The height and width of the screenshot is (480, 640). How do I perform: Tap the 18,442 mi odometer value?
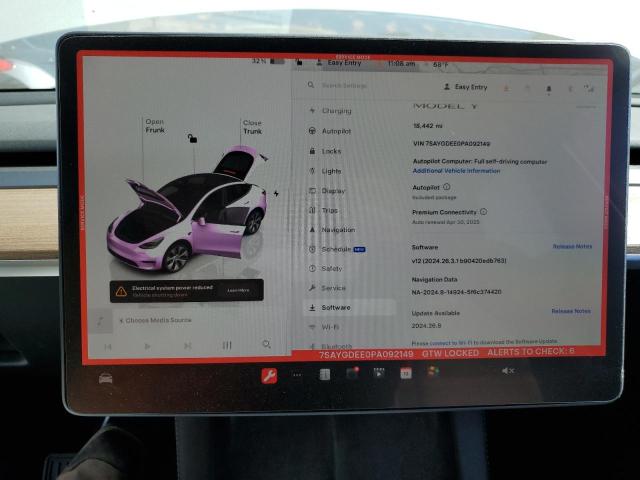(427, 126)
